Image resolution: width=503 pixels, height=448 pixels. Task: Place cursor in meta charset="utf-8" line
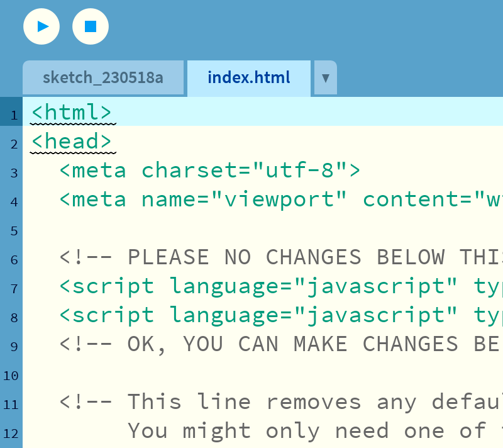pyautogui.click(x=210, y=170)
